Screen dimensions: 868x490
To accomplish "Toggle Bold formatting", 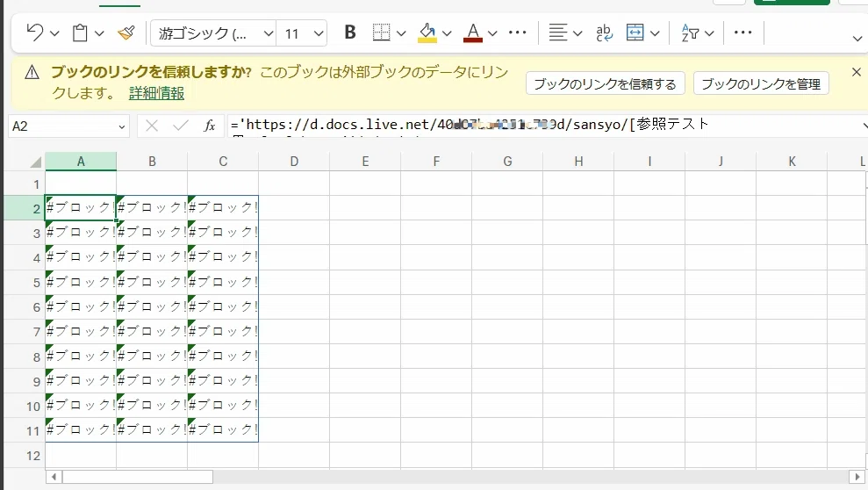I will click(350, 32).
